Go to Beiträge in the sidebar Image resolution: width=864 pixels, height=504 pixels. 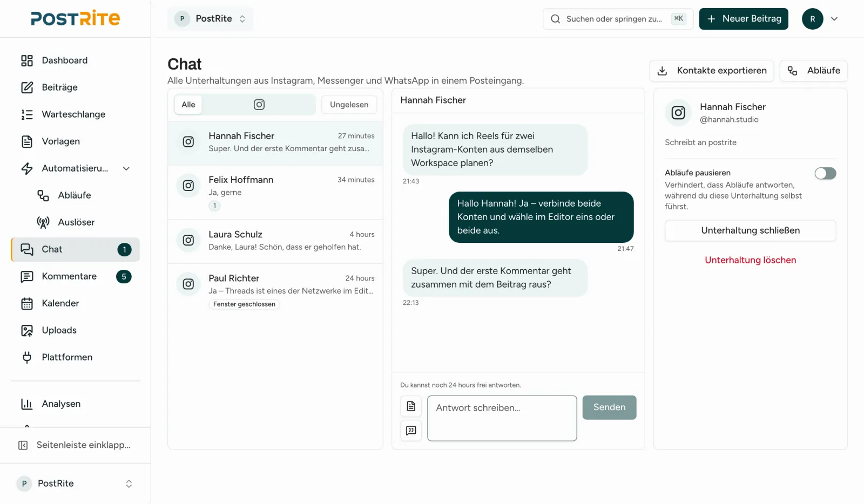click(x=75, y=87)
